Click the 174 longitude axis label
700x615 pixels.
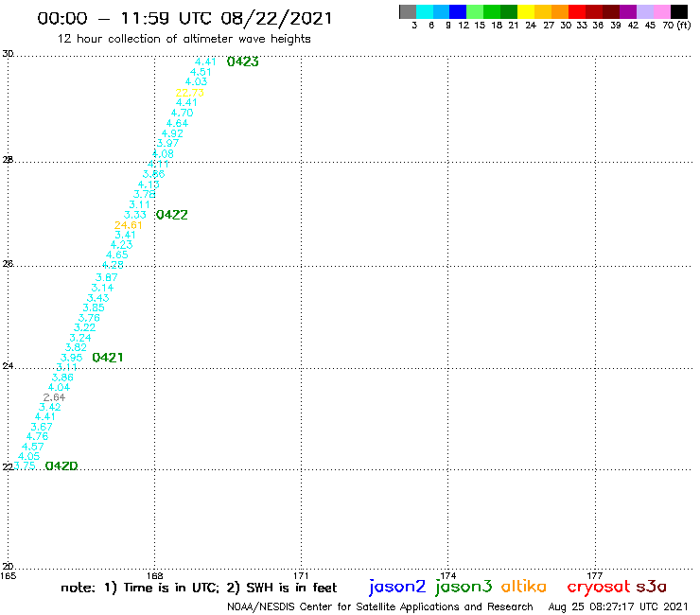(x=448, y=575)
